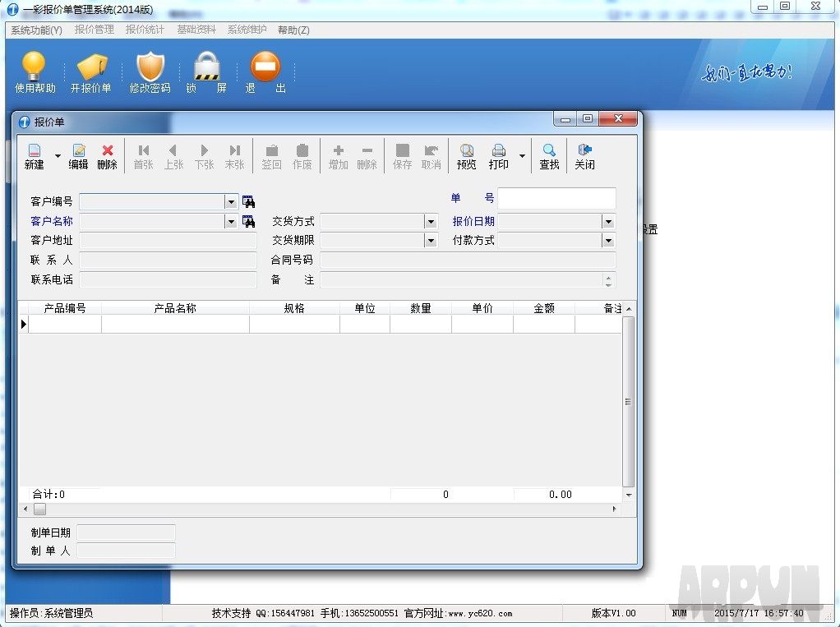840x627 pixels.
Task: Open print 预览 preview icon
Action: [x=467, y=157]
